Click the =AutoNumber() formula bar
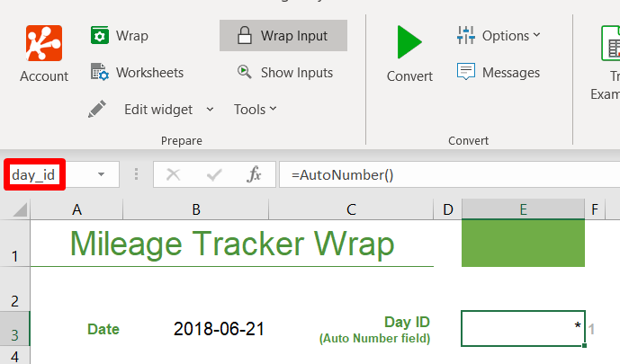 (x=449, y=174)
